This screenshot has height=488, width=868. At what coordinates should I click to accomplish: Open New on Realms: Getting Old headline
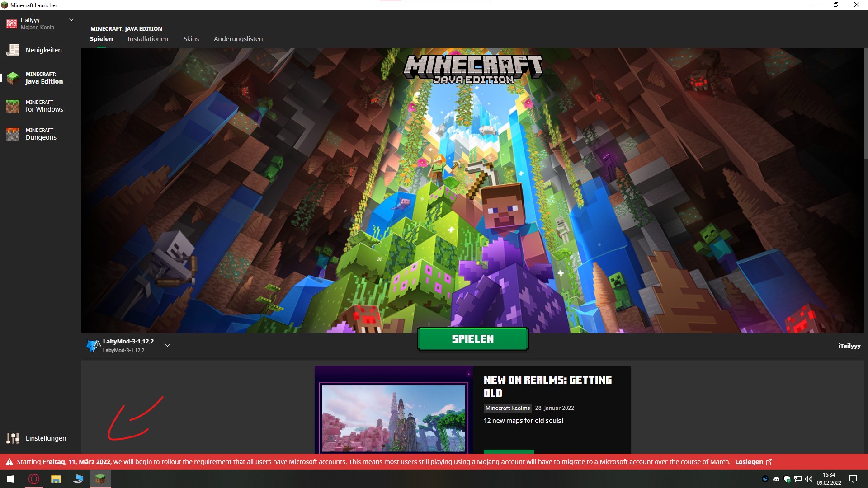pos(548,387)
